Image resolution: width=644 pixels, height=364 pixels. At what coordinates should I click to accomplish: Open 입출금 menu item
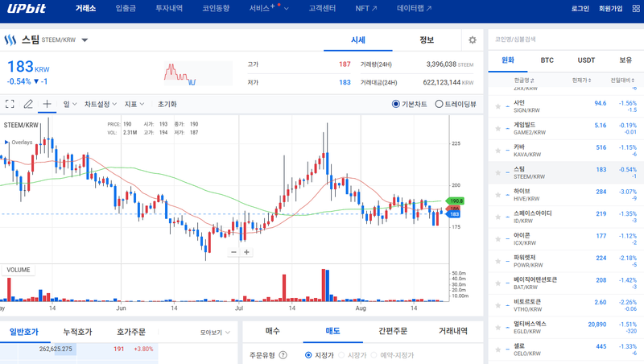pos(126,8)
